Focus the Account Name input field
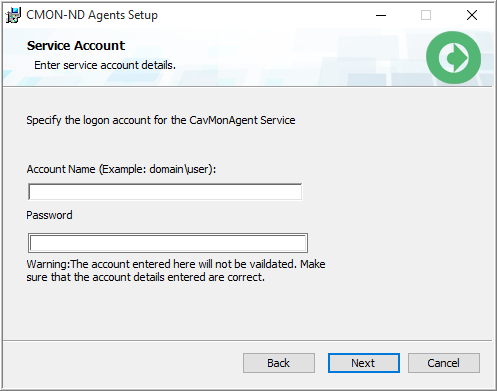Screen dimensions: 497x391 coord(165,192)
